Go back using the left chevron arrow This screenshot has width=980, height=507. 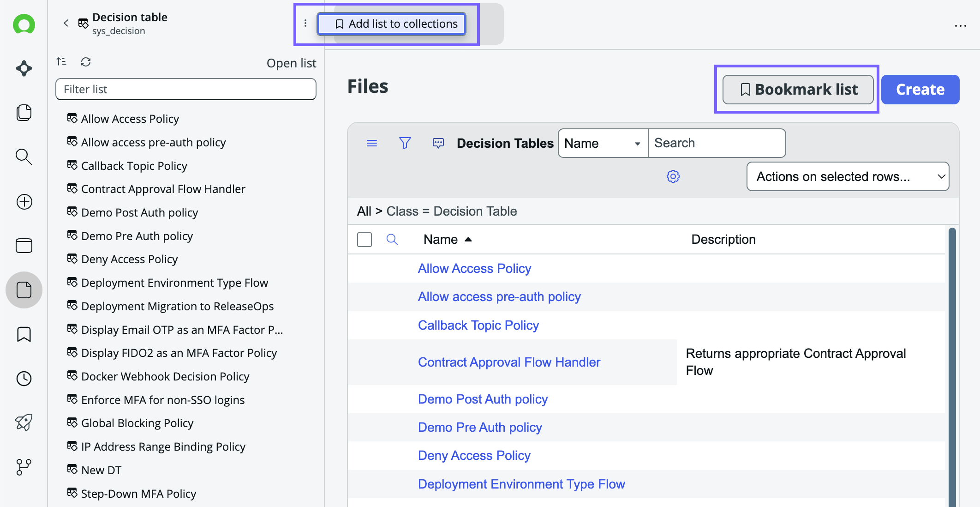tap(66, 23)
